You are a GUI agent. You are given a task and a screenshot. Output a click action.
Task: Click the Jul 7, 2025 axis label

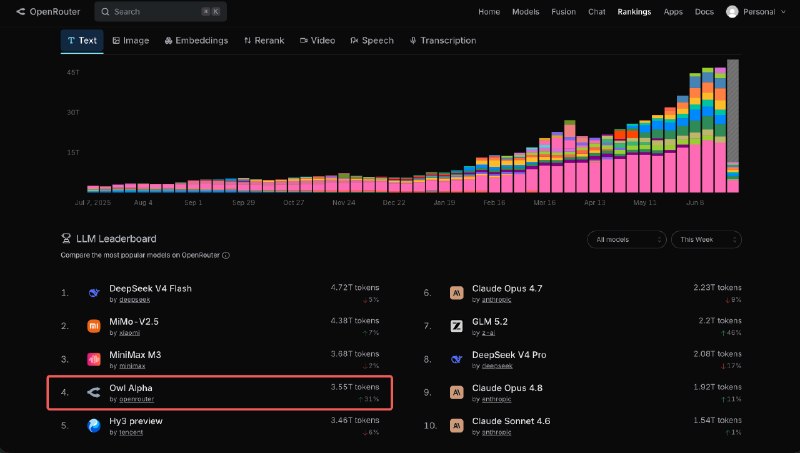point(93,203)
